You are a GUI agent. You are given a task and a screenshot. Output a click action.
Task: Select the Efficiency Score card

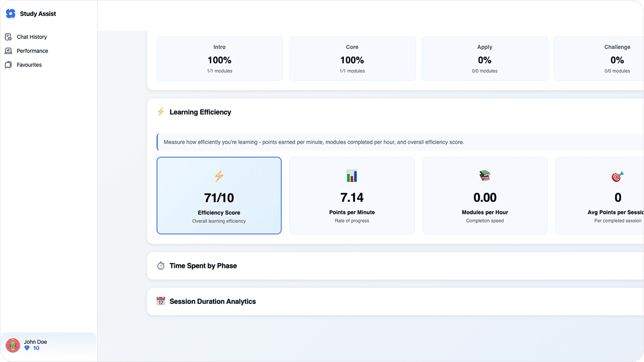pyautogui.click(x=219, y=195)
